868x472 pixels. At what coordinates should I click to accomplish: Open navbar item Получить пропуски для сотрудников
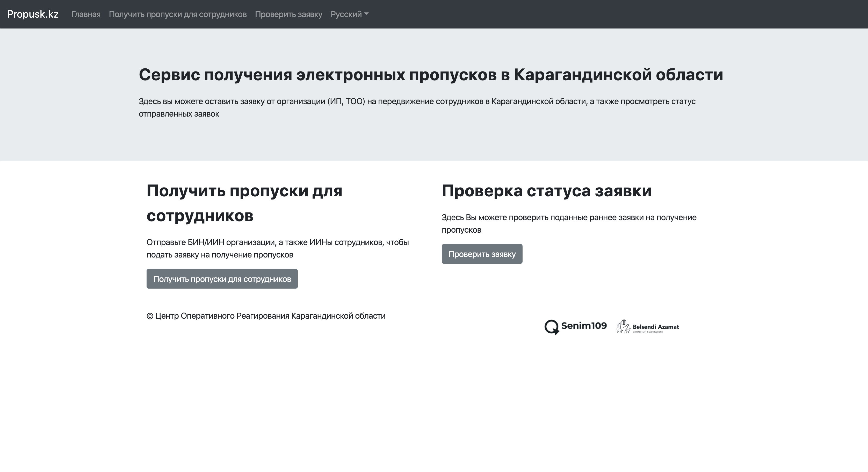click(x=178, y=14)
